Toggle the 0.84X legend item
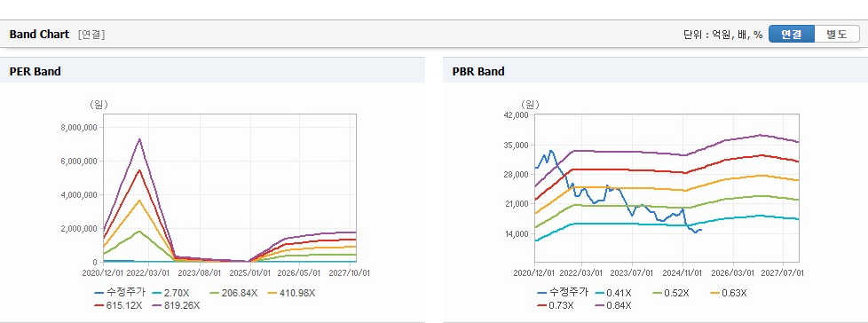 tap(613, 305)
